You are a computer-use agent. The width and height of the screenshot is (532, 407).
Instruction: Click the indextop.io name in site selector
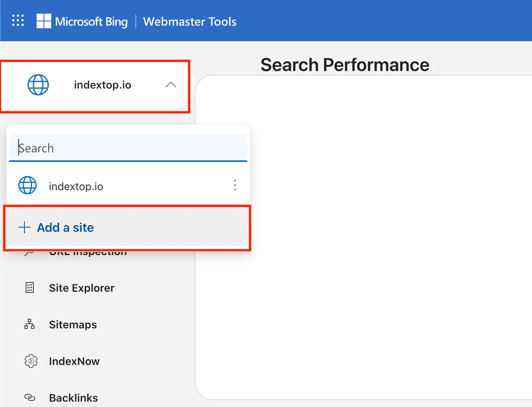coord(103,85)
